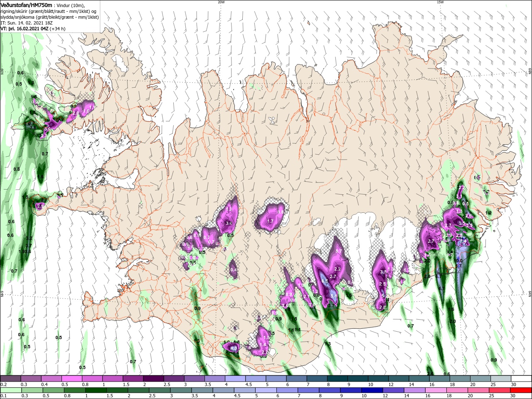Viewport: 532px width, 399px height.
Task: Pick the 8 blue swatch in the bottom rain scale
Action: (x=329, y=390)
